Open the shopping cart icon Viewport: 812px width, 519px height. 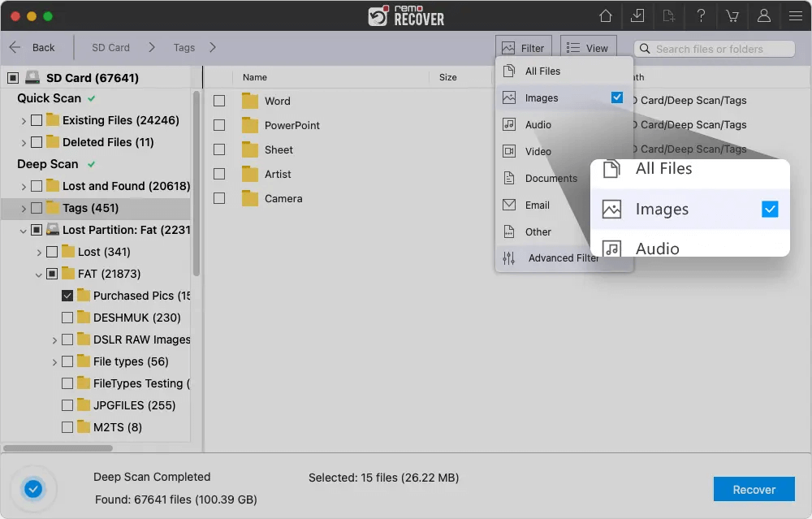(732, 15)
